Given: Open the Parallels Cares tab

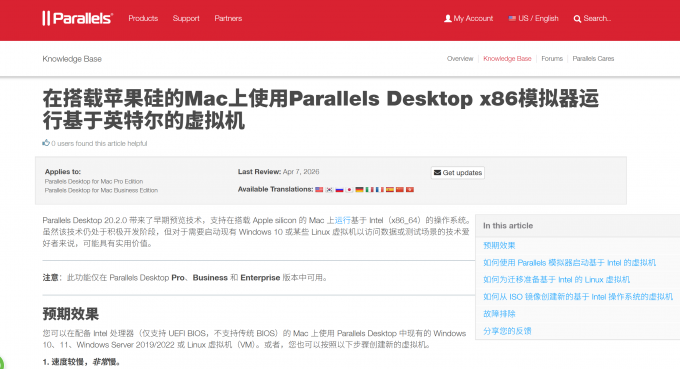Looking at the screenshot, I should coord(593,59).
